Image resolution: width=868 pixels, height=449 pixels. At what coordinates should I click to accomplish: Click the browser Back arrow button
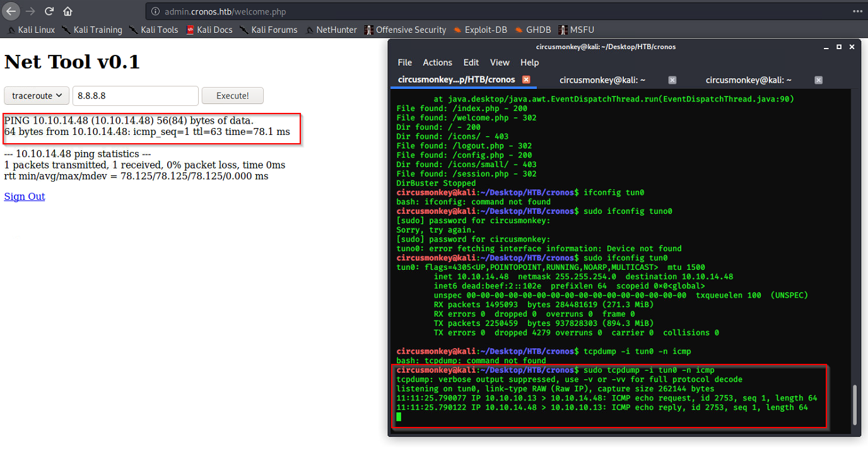tap(11, 11)
